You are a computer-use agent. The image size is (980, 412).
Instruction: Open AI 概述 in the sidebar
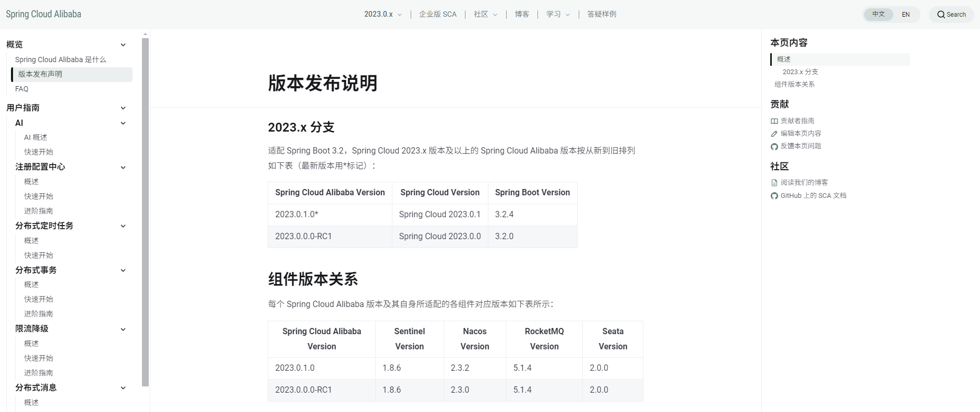pos(35,137)
